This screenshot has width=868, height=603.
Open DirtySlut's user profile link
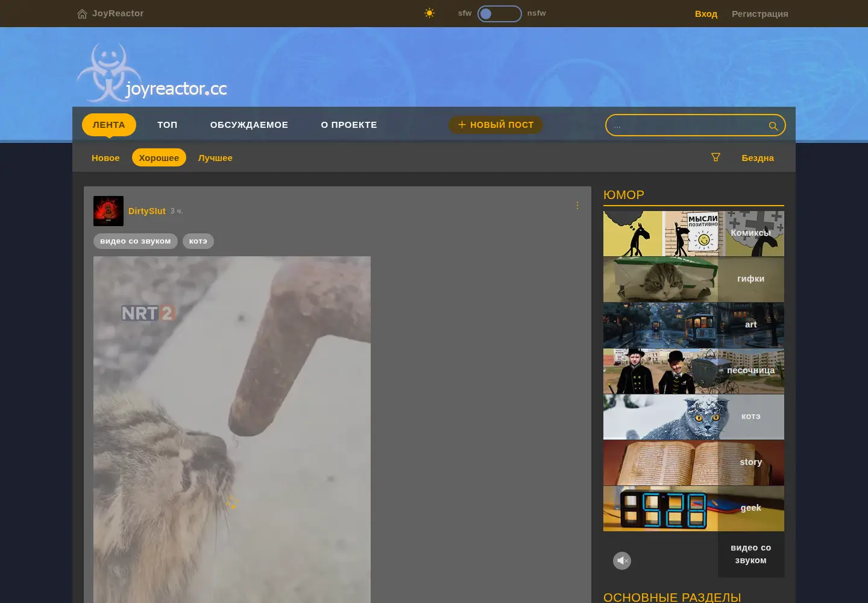147,211
